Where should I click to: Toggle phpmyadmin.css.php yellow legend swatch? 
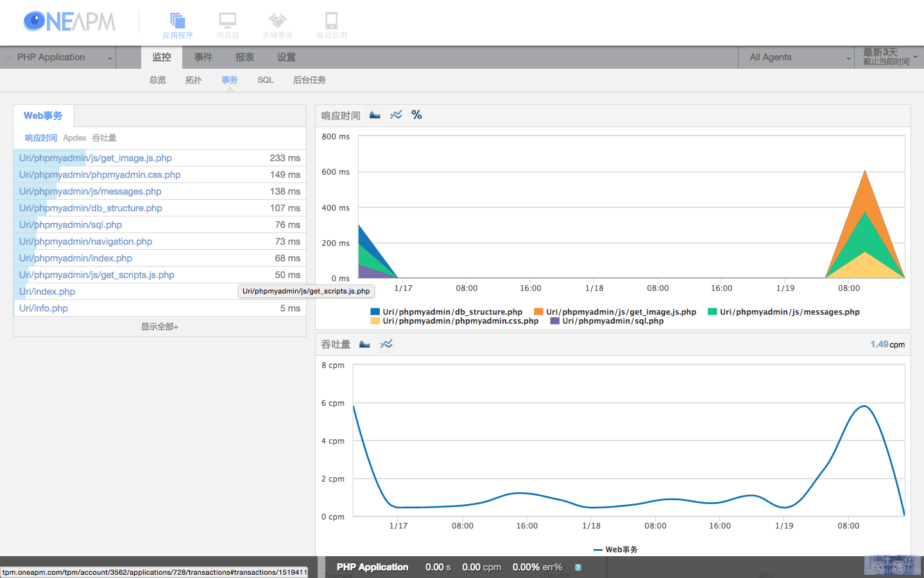[x=375, y=321]
